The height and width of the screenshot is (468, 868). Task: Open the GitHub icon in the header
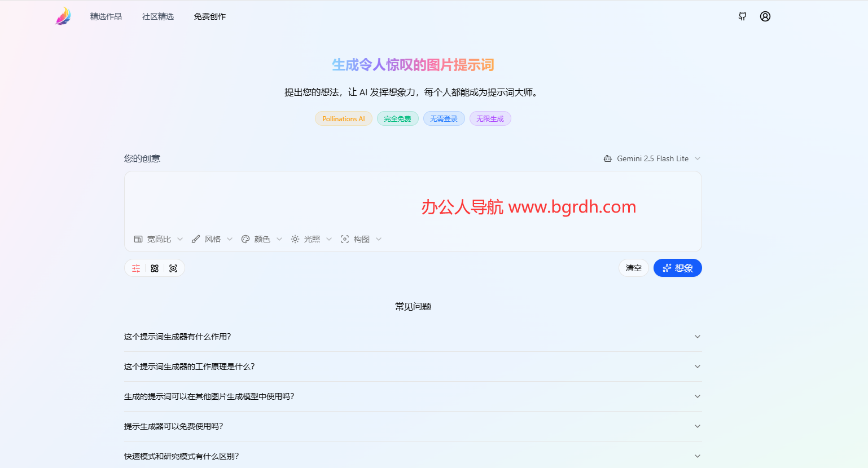(x=742, y=16)
